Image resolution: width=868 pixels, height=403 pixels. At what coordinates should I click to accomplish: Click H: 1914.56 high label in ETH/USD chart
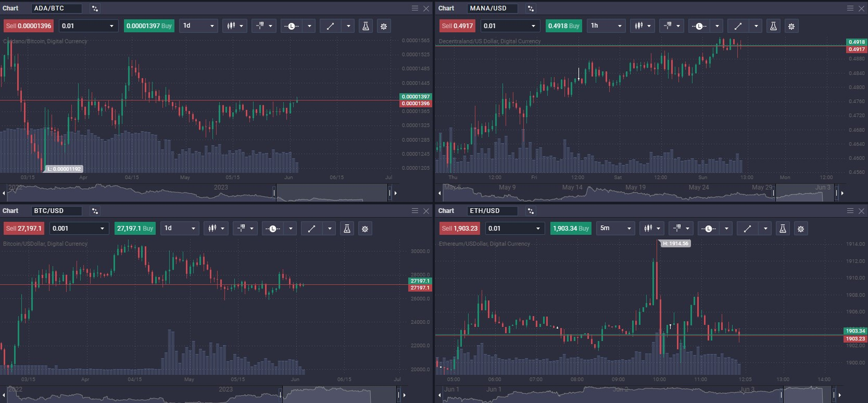tap(675, 244)
